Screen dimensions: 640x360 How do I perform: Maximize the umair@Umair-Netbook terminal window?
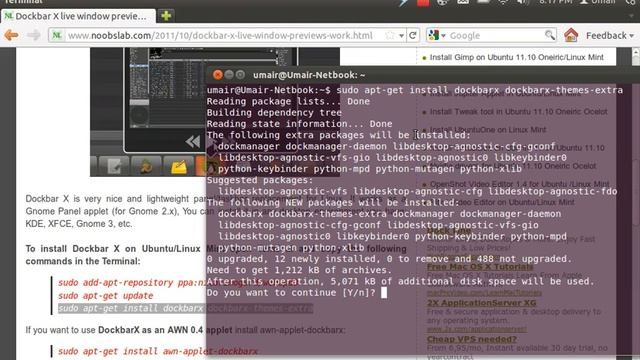tap(240, 75)
